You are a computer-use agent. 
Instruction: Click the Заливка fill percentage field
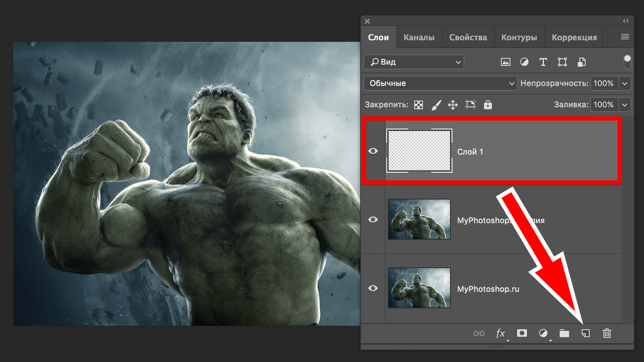click(604, 105)
